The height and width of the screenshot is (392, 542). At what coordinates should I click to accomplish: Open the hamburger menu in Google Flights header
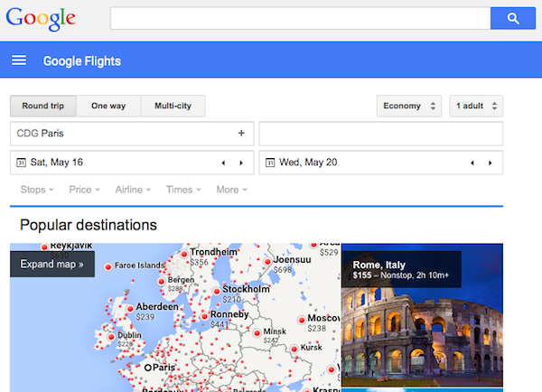pyautogui.click(x=19, y=61)
